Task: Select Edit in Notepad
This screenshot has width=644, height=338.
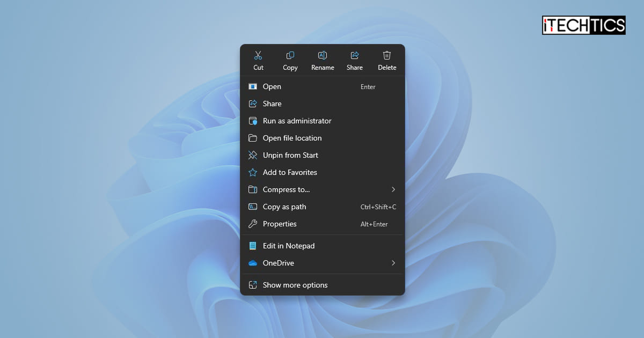Action: 288,246
